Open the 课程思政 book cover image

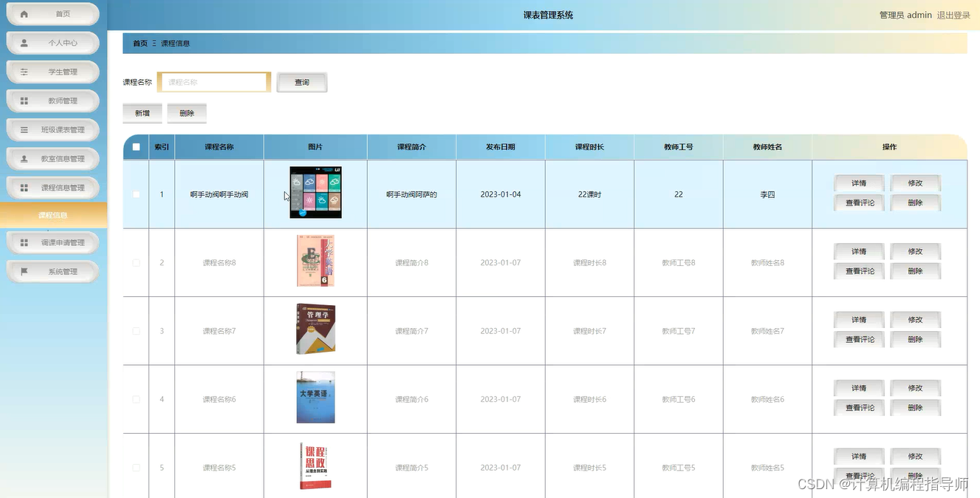tap(315, 465)
